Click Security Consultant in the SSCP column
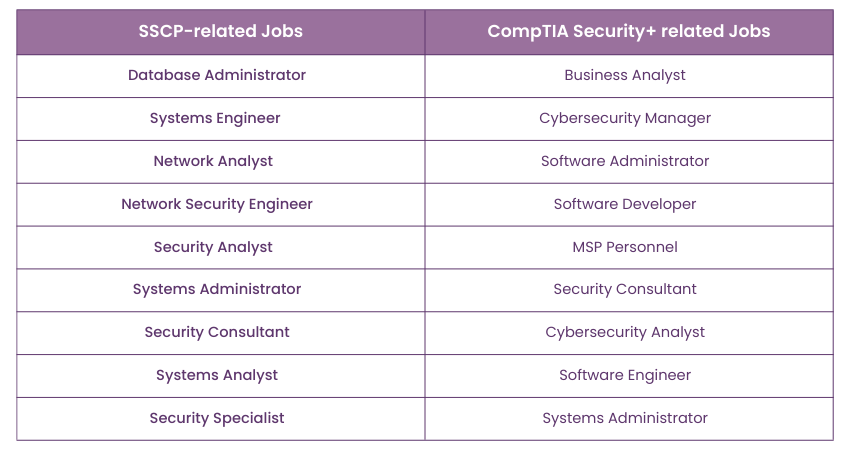 (217, 332)
